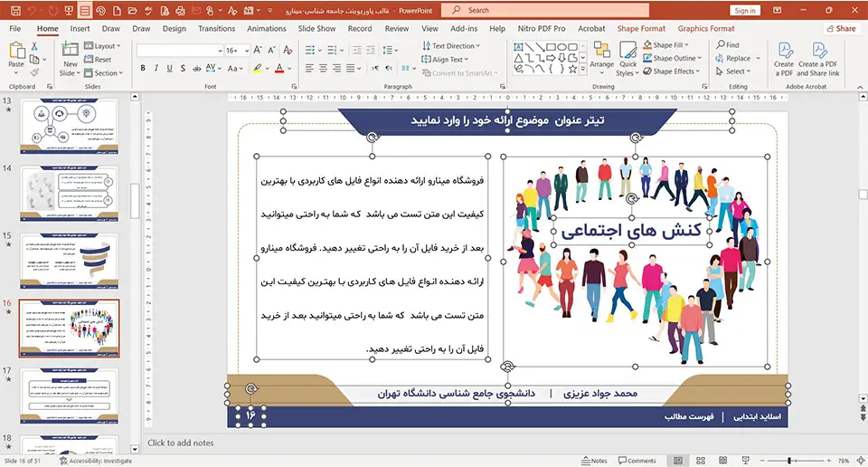This screenshot has height=467, width=868.
Task: Click the Find magnifier icon
Action: pyautogui.click(x=721, y=44)
